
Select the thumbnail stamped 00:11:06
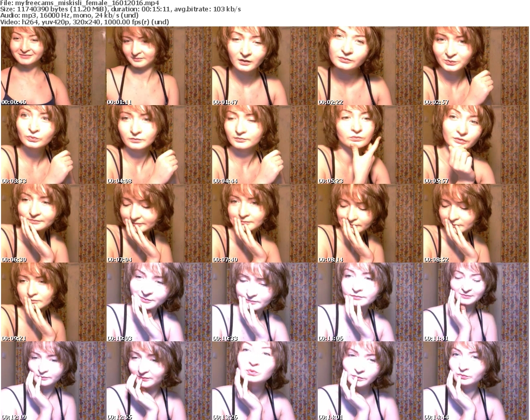(x=370, y=302)
